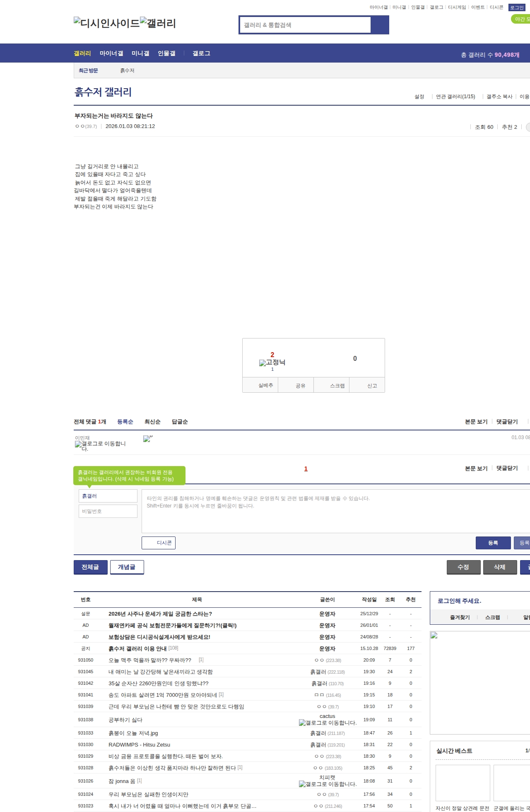The image size is (530, 812).
Task: Toggle the green 야간 모드 switch
Action: [521, 19]
